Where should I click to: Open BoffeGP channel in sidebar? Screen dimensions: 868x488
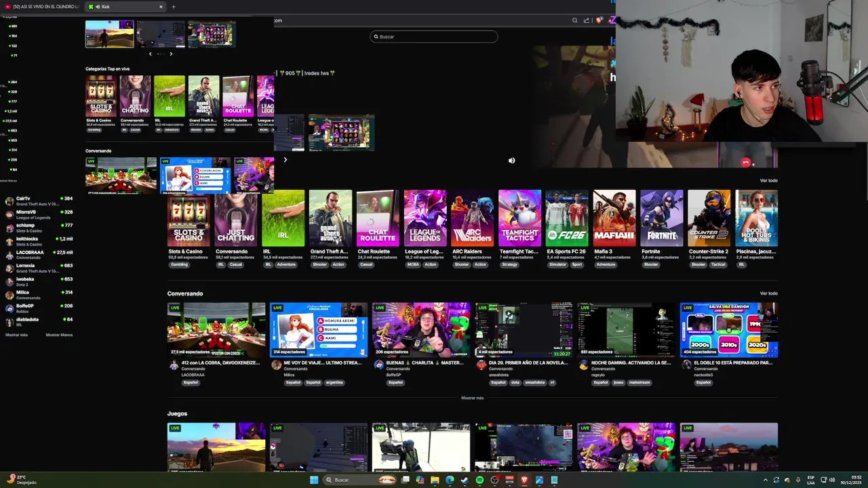[x=39, y=308]
